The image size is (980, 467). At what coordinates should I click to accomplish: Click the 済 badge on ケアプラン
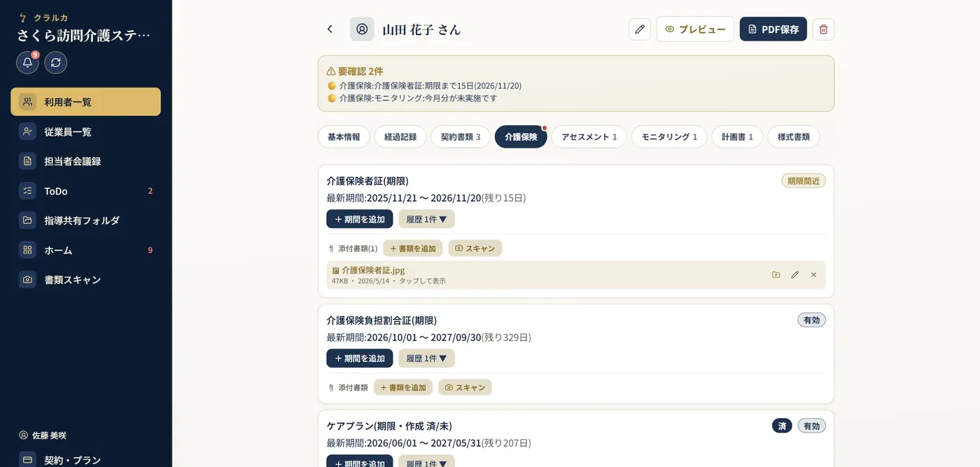coord(782,426)
